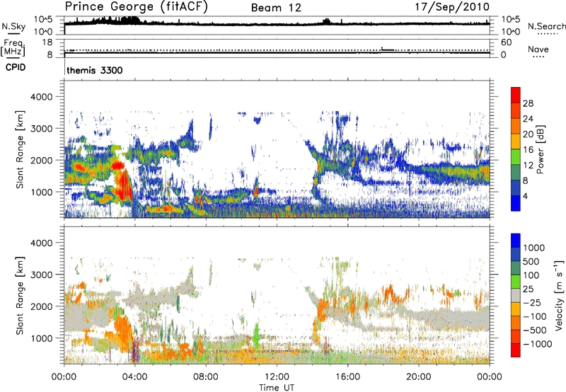
Task: Click the red swatch on Power colorbar
Action: (516, 95)
